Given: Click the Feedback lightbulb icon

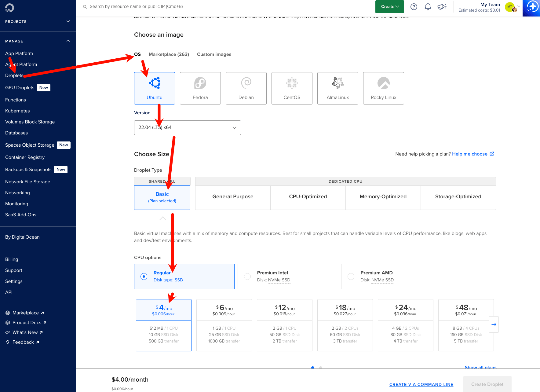Looking at the screenshot, I should pyautogui.click(x=8, y=342).
